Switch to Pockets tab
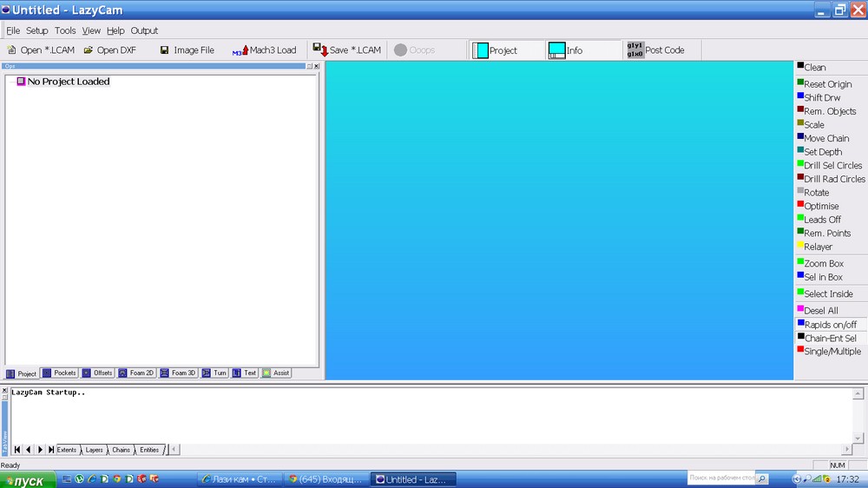 (x=59, y=373)
